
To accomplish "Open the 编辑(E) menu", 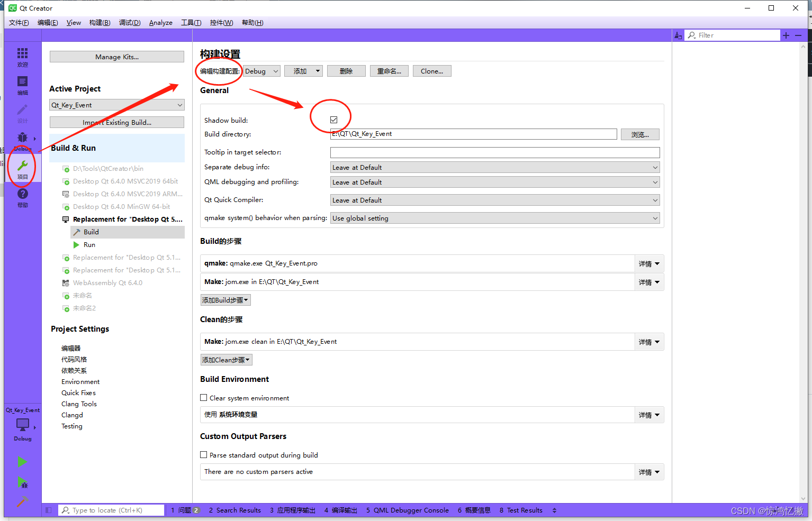I will pyautogui.click(x=48, y=23).
